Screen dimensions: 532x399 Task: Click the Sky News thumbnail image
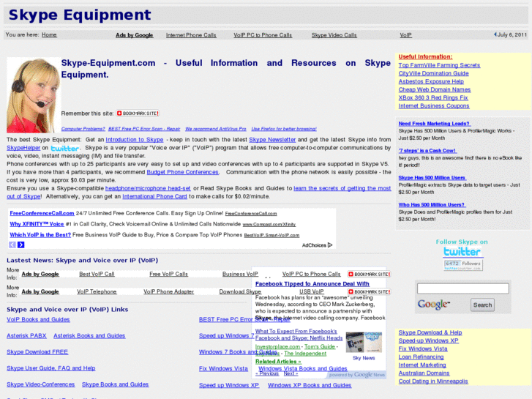click(x=364, y=343)
